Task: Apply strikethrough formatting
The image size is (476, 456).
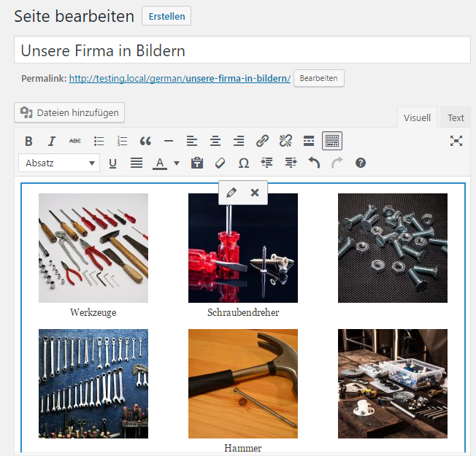Action: coord(75,141)
